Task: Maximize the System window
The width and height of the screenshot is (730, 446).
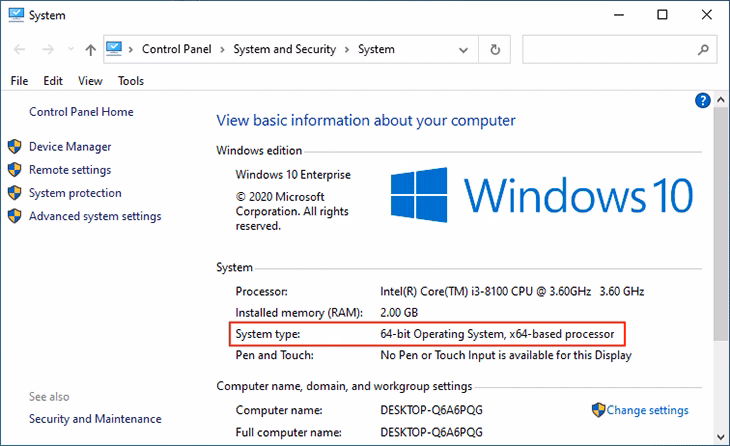Action: (662, 15)
